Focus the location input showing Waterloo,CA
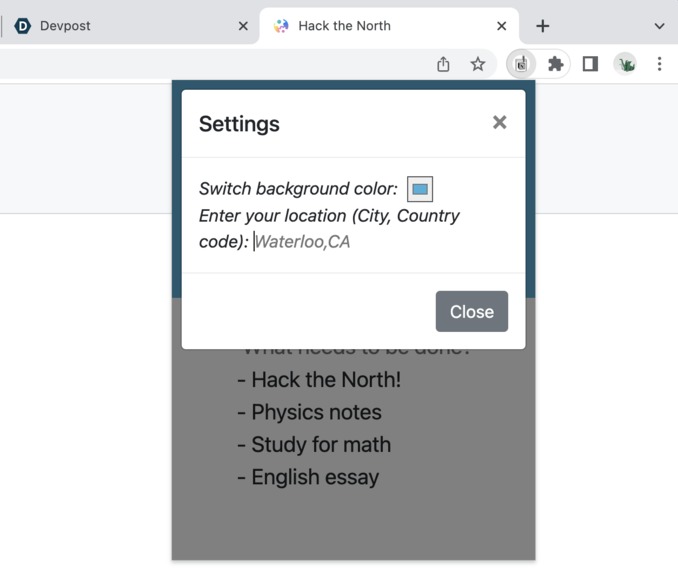Viewport: 678px width, 573px height. 303,242
